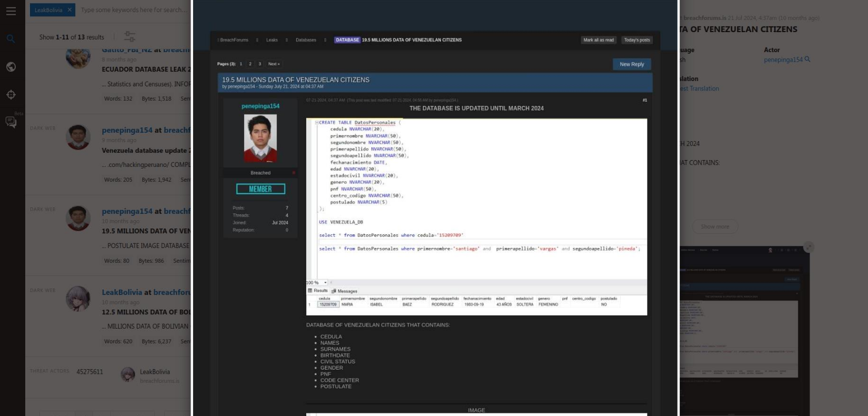The image size is (868, 416).
Task: Open penepinga154 author link, 9 months ago result
Action: click(x=127, y=130)
